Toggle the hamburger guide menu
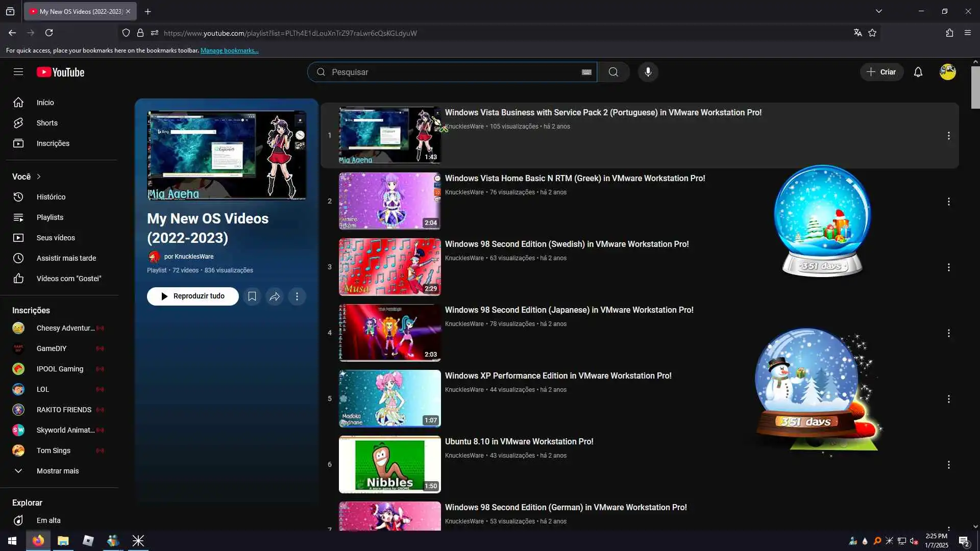The image size is (980, 551). [18, 72]
